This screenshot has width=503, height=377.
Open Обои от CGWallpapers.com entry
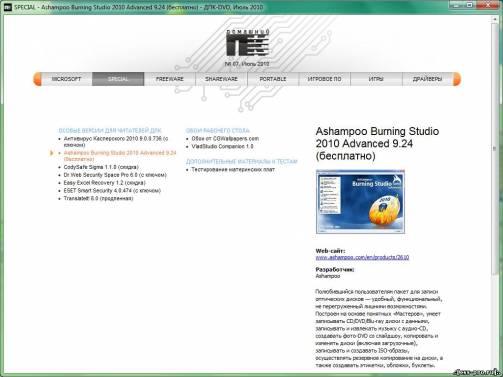(x=225, y=138)
